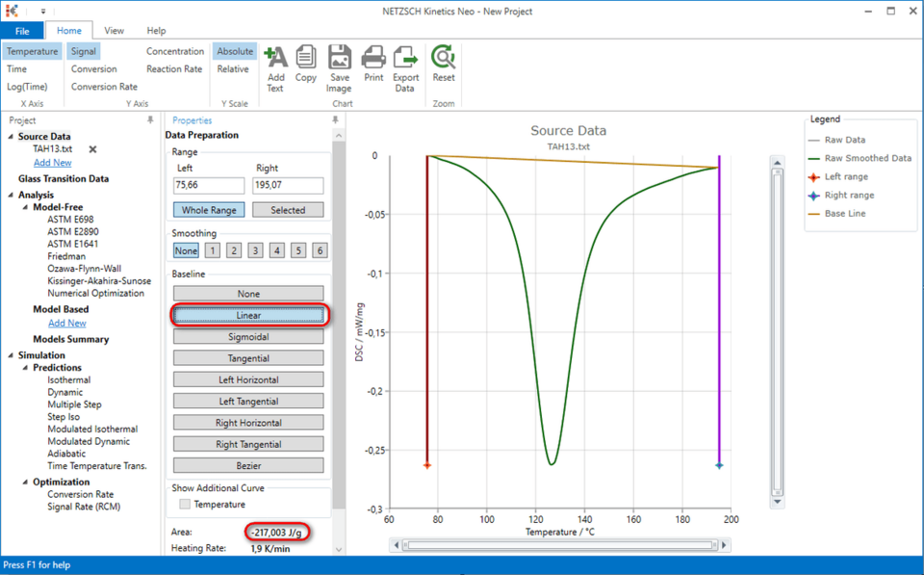Click the Export Data icon
The width and height of the screenshot is (924, 575).
click(405, 64)
